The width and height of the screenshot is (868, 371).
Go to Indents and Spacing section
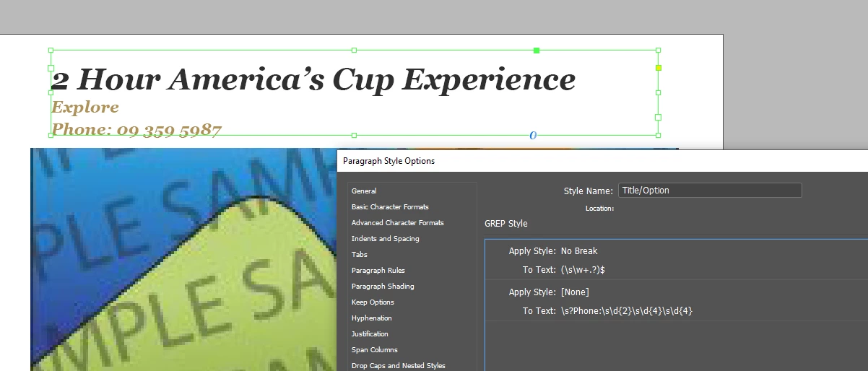pos(385,239)
